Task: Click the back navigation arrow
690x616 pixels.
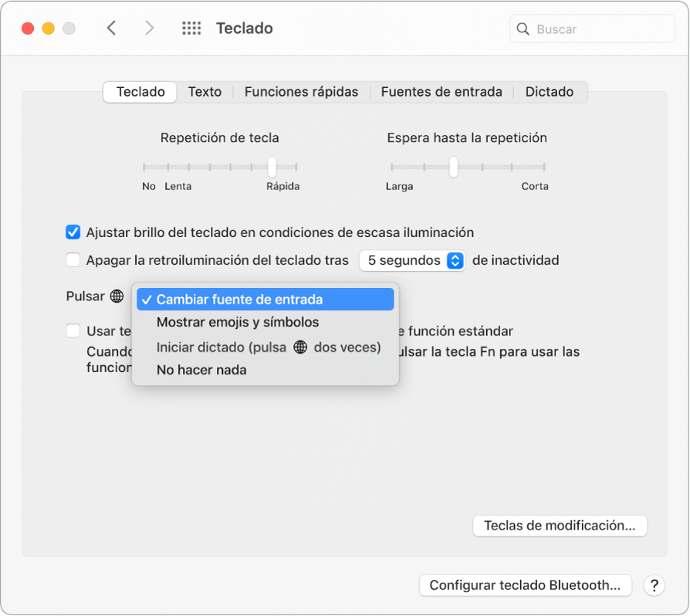Action: [x=111, y=28]
